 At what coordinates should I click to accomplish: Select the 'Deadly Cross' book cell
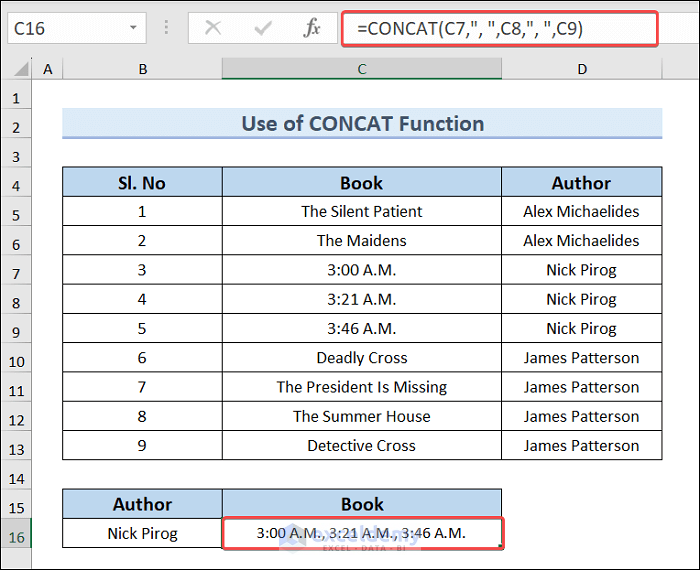(362, 358)
